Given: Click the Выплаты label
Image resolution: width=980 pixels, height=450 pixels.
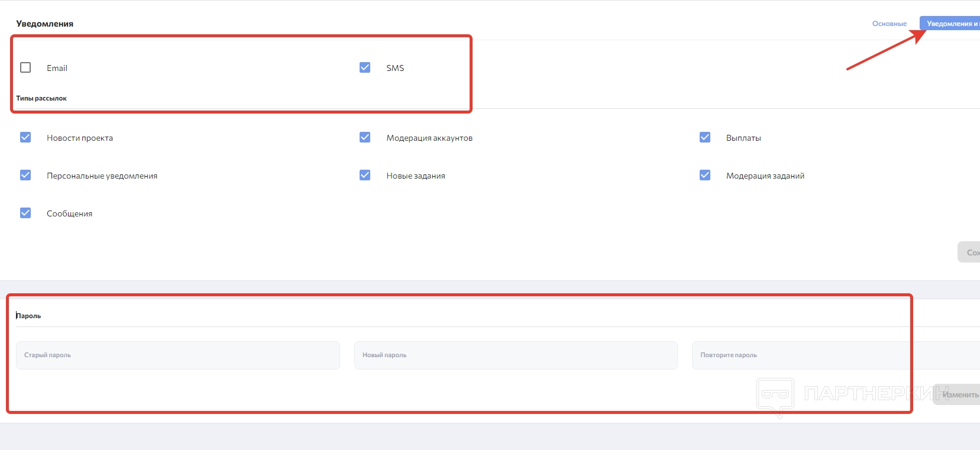Looking at the screenshot, I should [743, 138].
